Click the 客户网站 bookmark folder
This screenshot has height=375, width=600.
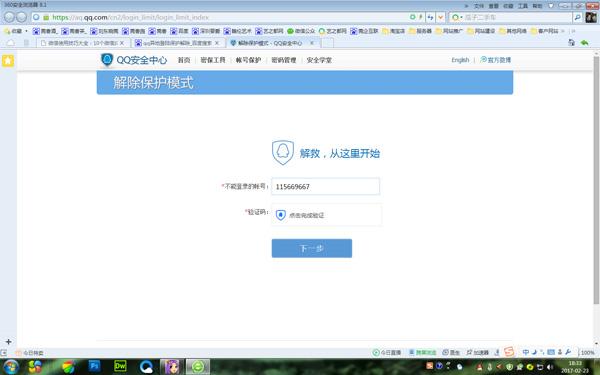coord(544,31)
